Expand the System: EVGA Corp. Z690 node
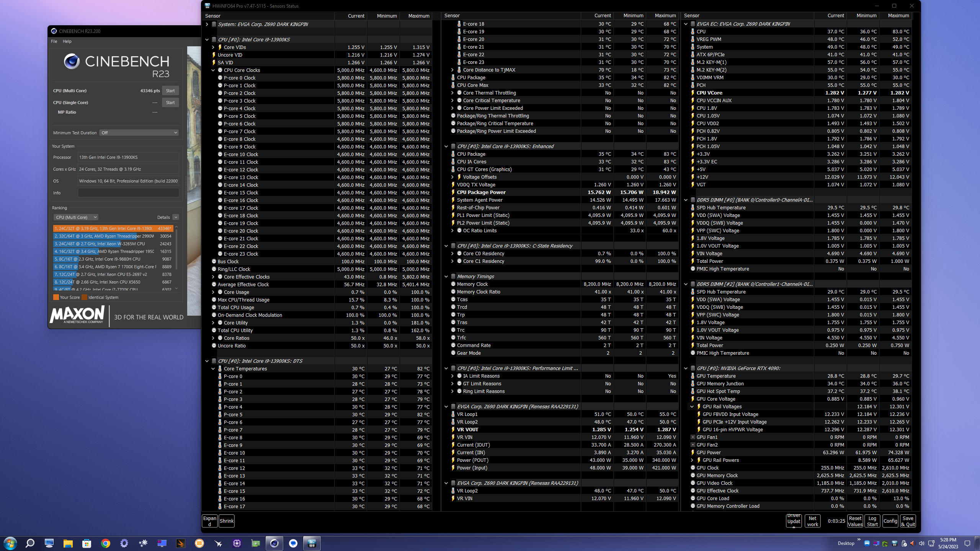 [x=207, y=24]
